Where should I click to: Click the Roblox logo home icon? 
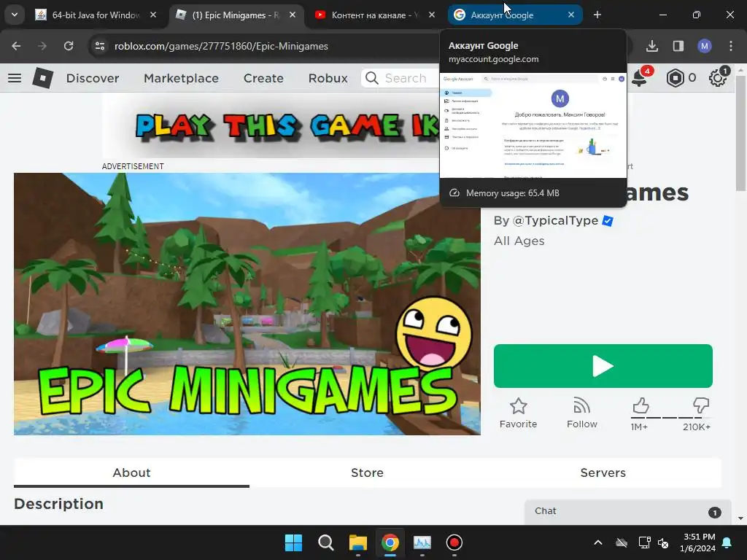pyautogui.click(x=43, y=77)
